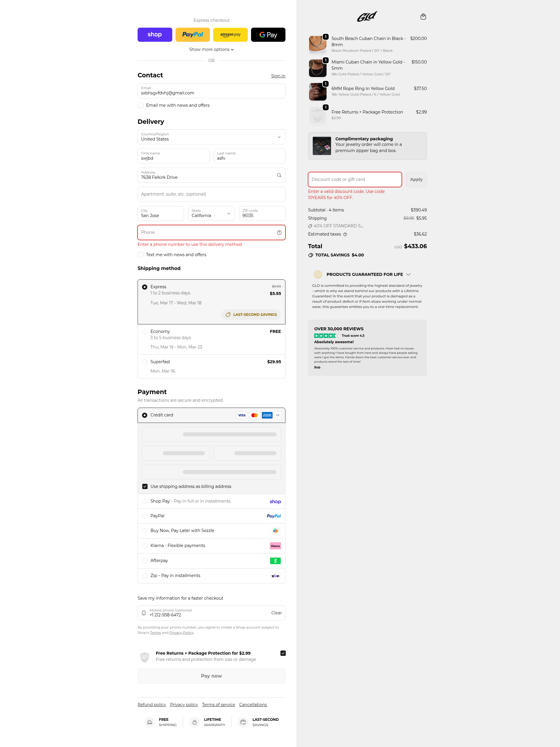Click the phone field help question icon

pos(279,233)
